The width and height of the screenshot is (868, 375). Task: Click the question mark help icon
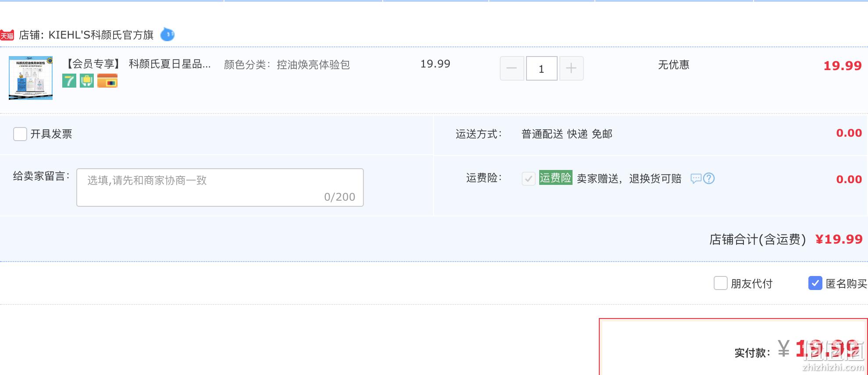click(x=709, y=178)
